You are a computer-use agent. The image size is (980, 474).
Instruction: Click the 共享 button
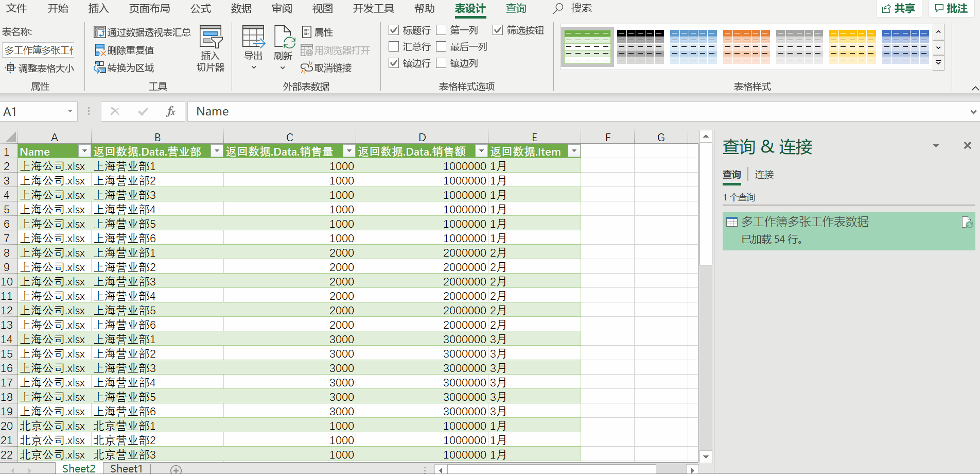click(x=899, y=8)
